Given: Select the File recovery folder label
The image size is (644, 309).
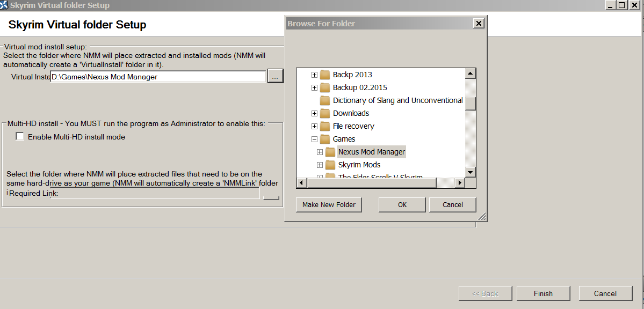Looking at the screenshot, I should [x=353, y=126].
